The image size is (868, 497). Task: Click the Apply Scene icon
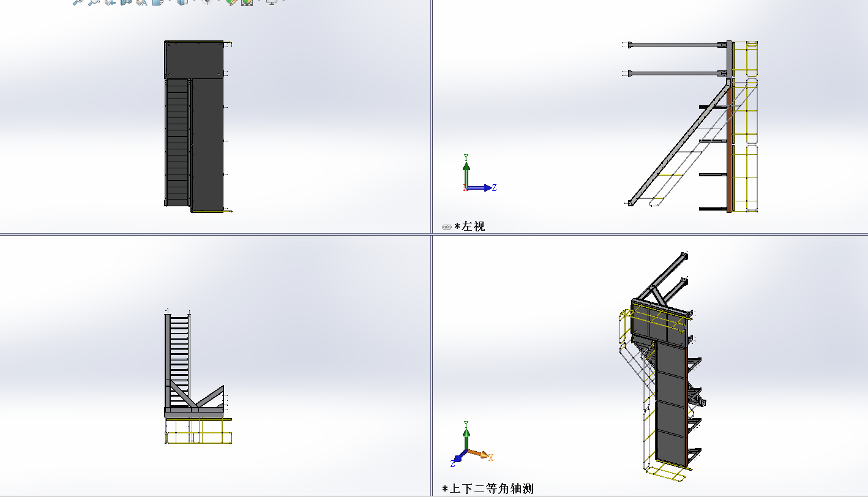coord(247,2)
